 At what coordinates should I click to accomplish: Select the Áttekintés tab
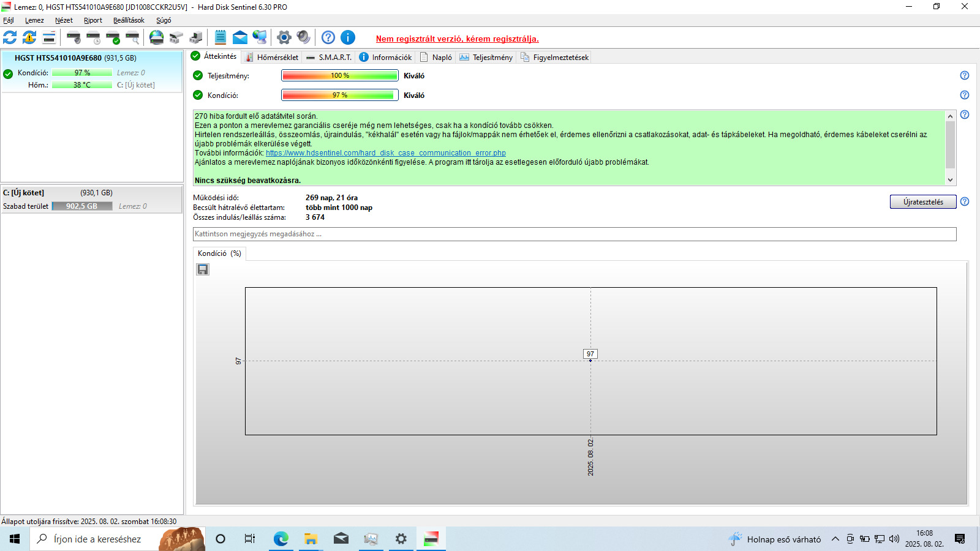[214, 56]
